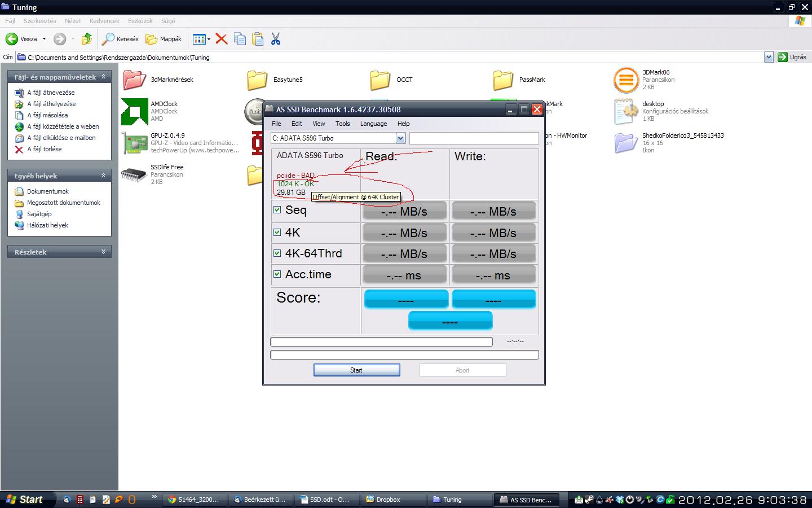
Task: Click A fájl közzététele a weben
Action: click(x=63, y=126)
